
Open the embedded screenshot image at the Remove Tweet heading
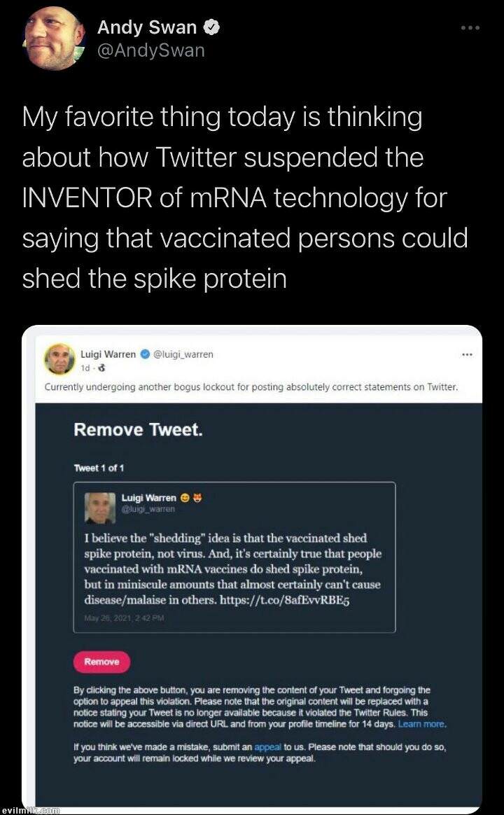point(139,429)
